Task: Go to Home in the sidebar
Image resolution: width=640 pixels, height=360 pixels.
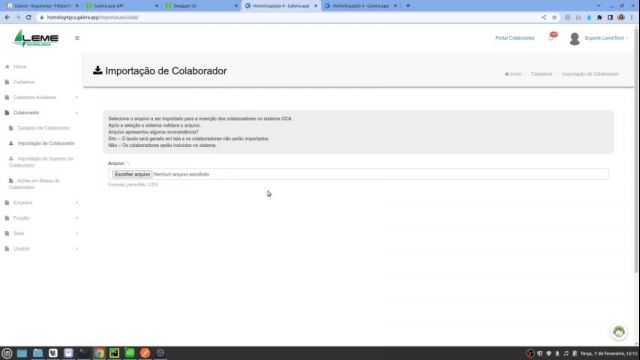Action: (20, 67)
